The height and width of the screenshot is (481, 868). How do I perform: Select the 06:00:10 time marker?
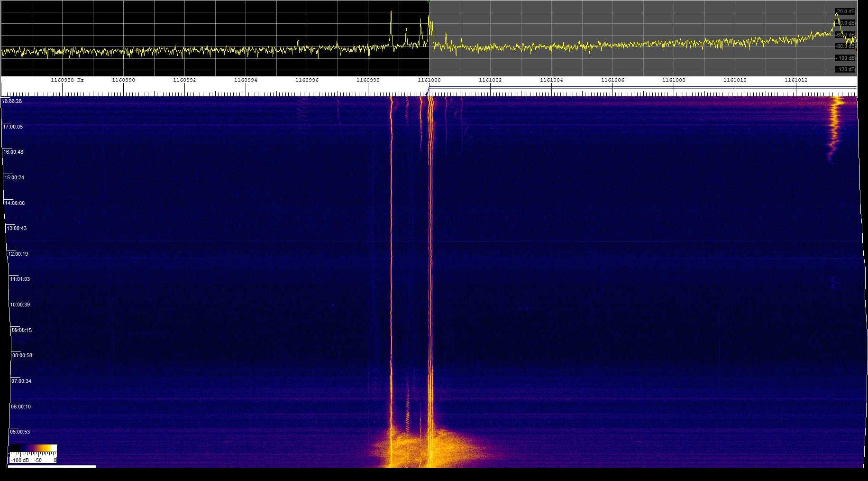pyautogui.click(x=21, y=407)
